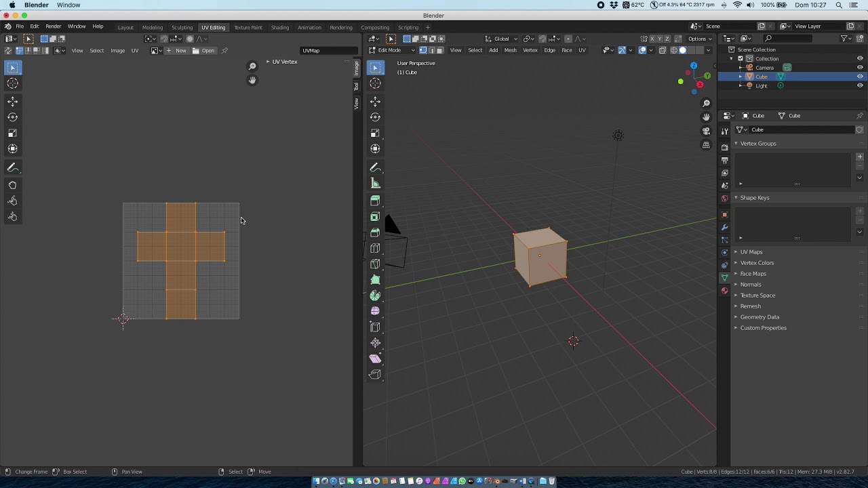This screenshot has height=488, width=868.
Task: Open the Mesh menu in 3D viewport
Action: coord(510,50)
